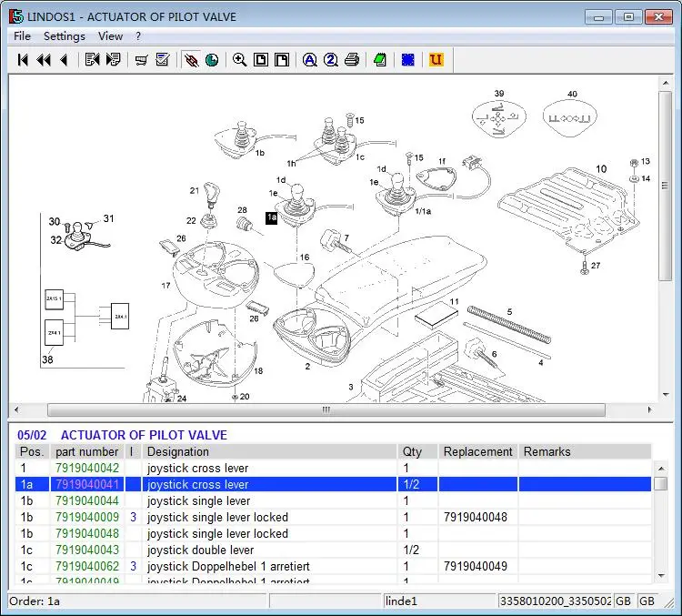Click the fast rewind double-arrow icon

pos(43,60)
